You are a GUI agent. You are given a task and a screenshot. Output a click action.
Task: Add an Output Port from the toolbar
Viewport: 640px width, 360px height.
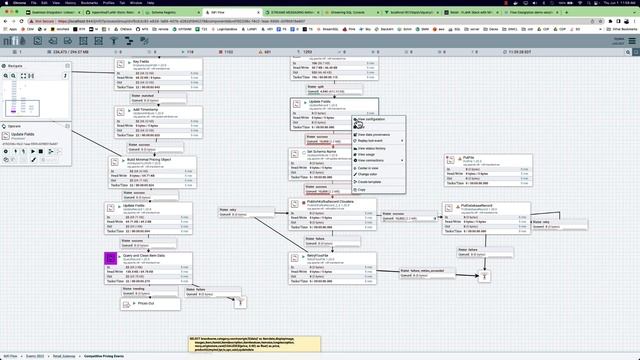coord(68,41)
